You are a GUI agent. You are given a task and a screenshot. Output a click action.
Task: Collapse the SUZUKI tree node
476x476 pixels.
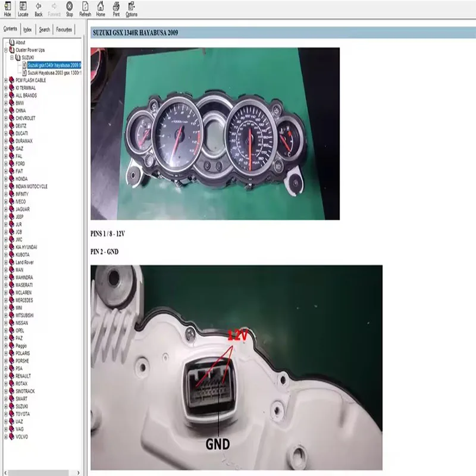[14, 58]
